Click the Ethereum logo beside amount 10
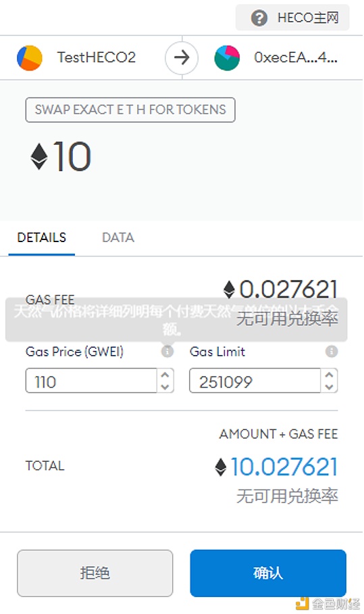364x614 pixels. pyautogui.click(x=39, y=157)
